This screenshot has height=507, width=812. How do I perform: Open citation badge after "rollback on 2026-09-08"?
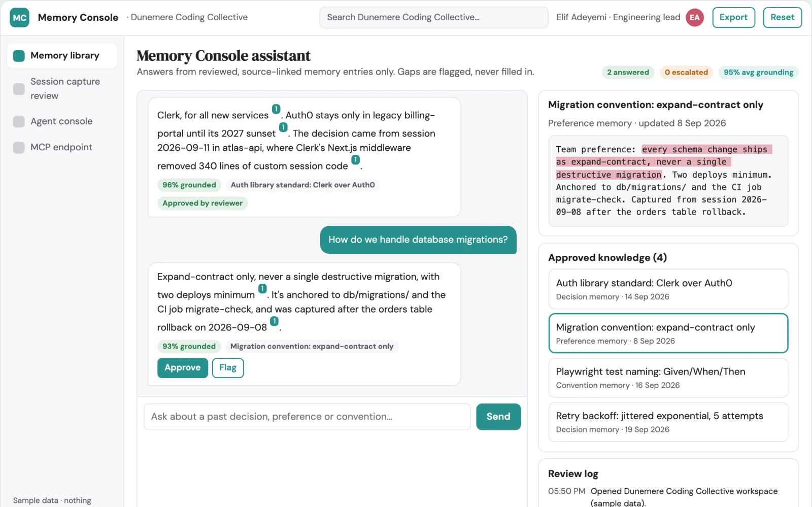(274, 321)
